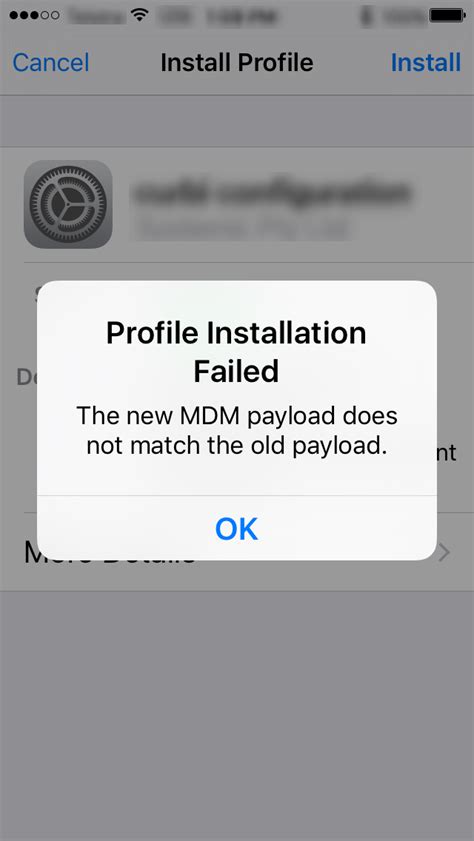Click the empty gray area below More Details
This screenshot has width=474, height=841.
[236, 715]
